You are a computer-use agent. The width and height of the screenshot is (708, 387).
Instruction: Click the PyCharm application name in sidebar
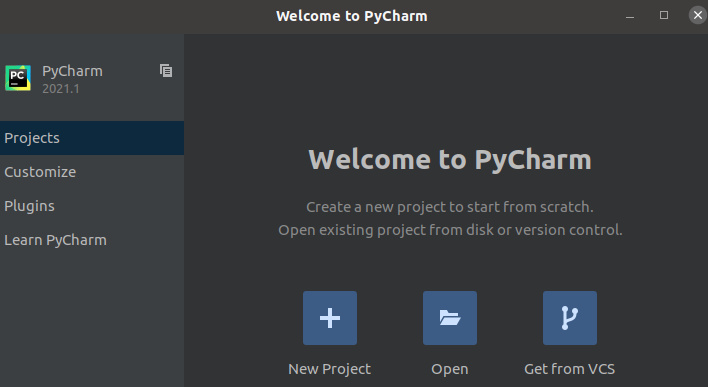tap(72, 71)
